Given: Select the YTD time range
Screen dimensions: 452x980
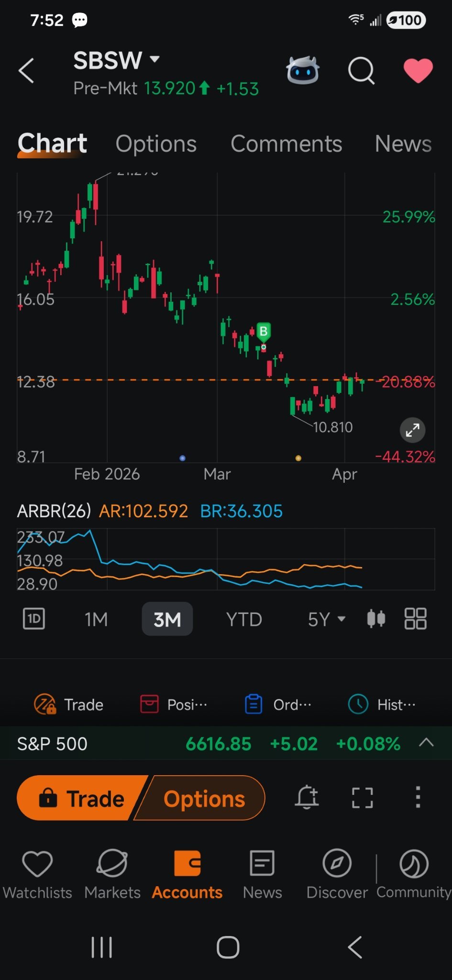Looking at the screenshot, I should coord(244,619).
